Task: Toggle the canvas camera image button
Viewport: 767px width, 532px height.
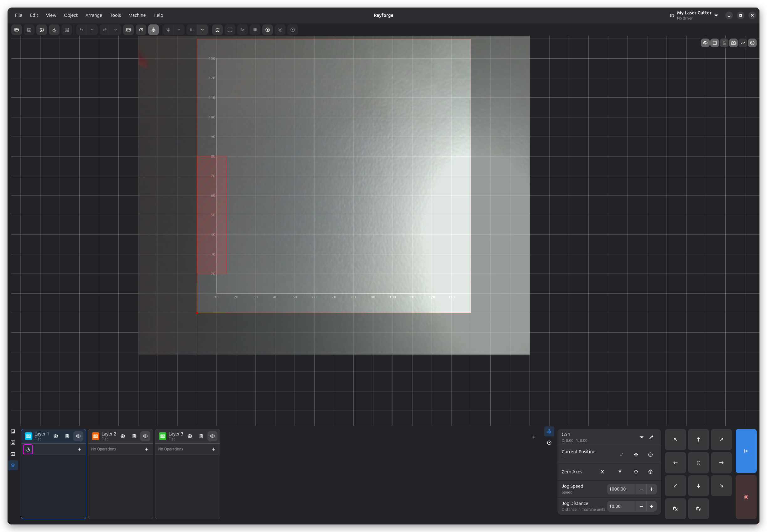Action: coord(733,43)
